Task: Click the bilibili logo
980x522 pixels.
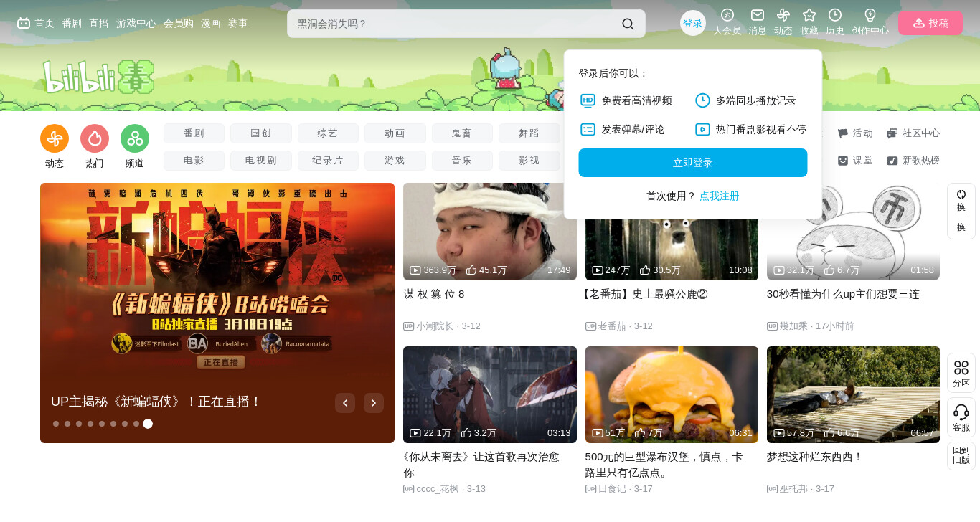Action: coord(98,77)
